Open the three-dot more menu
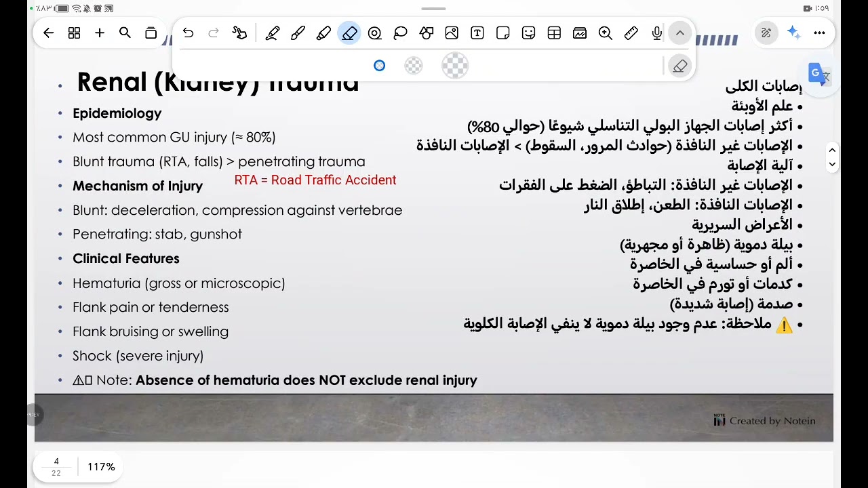 819,33
